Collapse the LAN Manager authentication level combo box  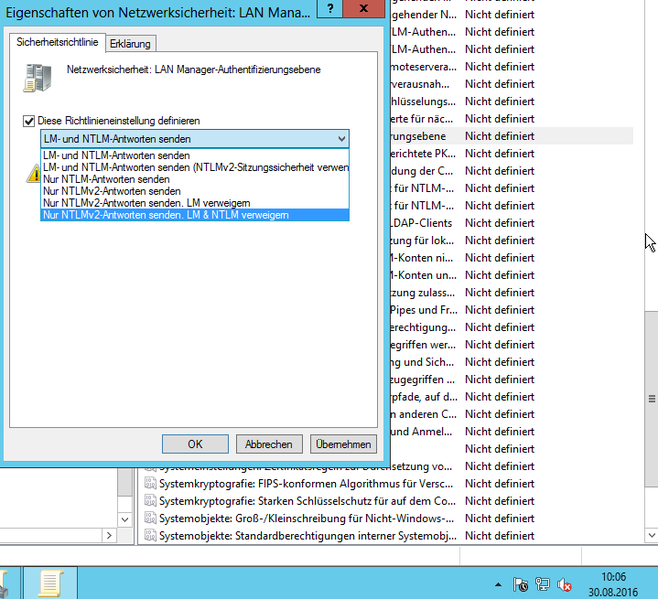pyautogui.click(x=342, y=139)
